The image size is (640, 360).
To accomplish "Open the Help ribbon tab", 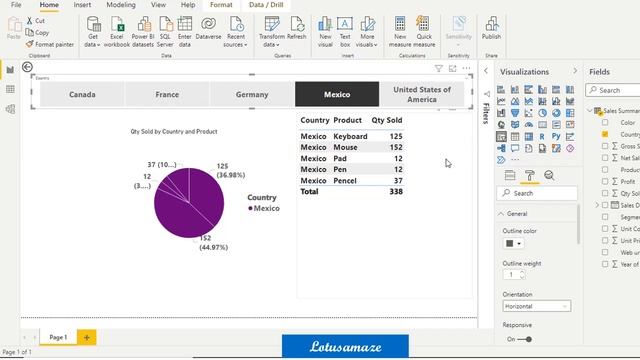I will click(x=188, y=5).
